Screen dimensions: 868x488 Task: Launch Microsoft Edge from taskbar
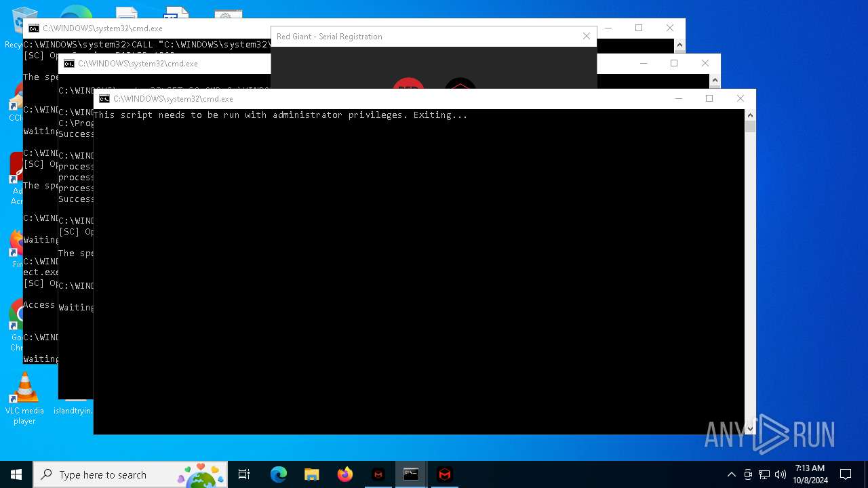point(279,474)
